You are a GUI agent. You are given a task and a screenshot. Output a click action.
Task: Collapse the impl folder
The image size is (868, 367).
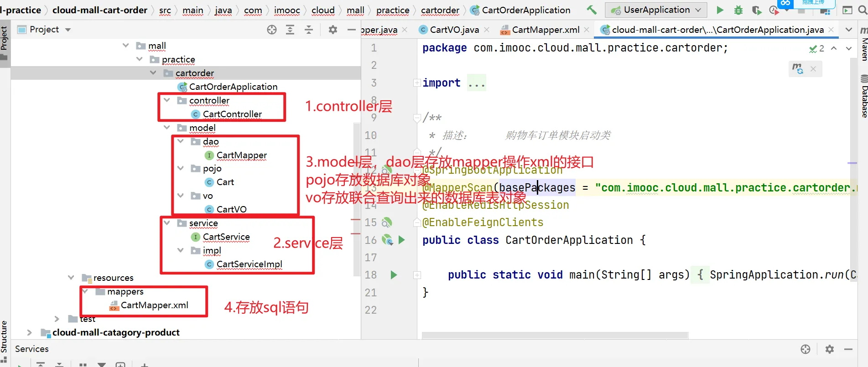(x=181, y=250)
